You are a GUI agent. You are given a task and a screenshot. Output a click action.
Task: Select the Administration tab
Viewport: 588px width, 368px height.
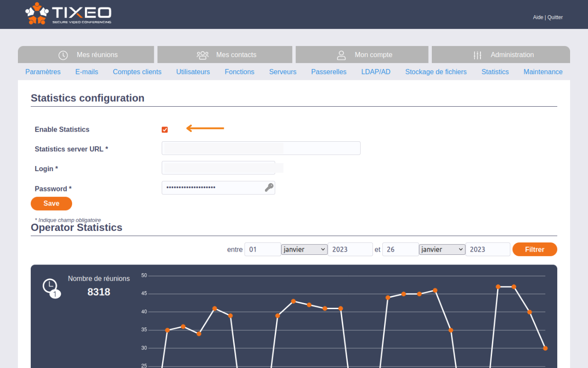point(501,55)
